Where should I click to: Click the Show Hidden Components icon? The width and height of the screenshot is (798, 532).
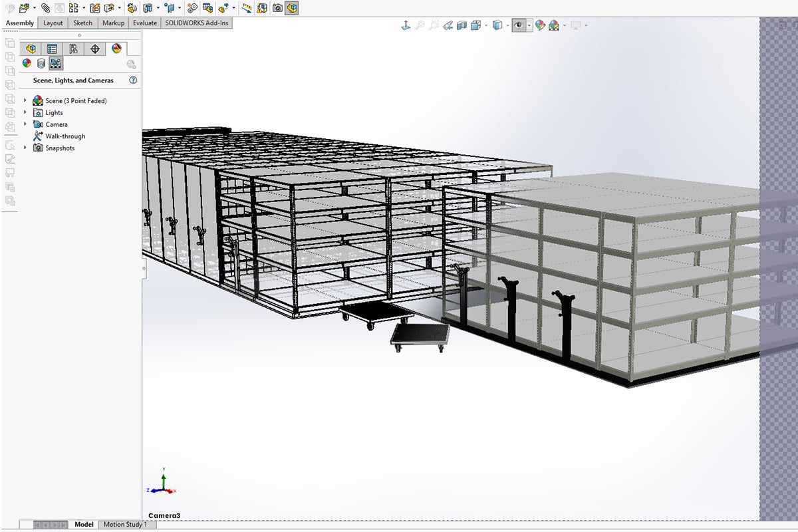tap(132, 9)
